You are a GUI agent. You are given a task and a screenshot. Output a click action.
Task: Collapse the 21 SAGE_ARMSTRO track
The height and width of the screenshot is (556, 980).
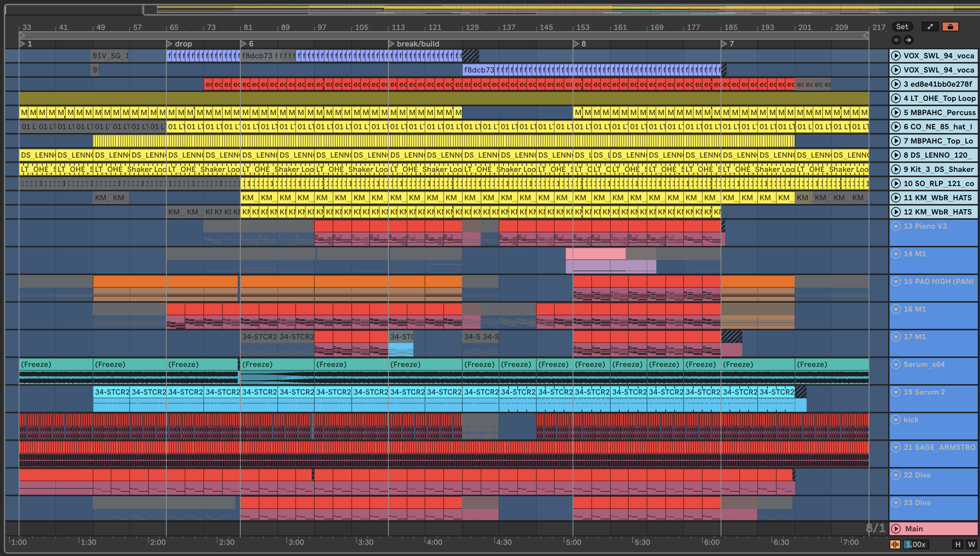pyautogui.click(x=896, y=447)
